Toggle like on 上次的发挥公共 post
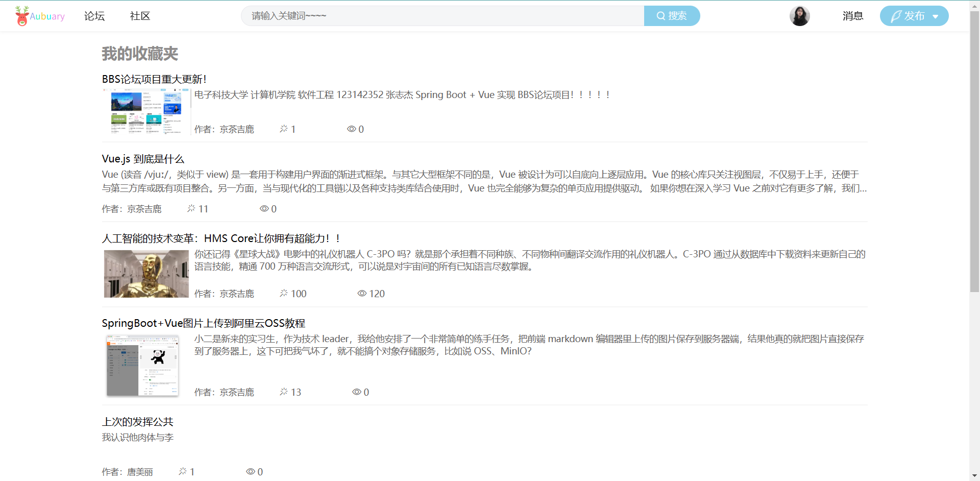 point(182,471)
